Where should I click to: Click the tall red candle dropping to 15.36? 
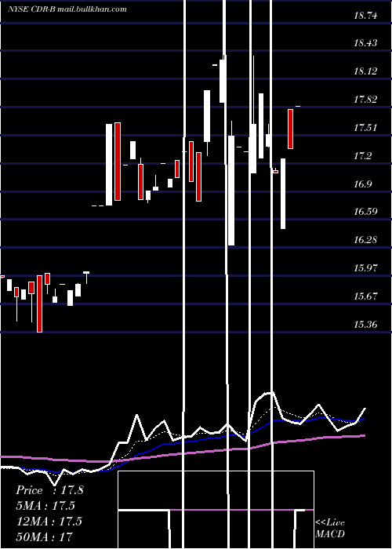[x=39, y=304]
